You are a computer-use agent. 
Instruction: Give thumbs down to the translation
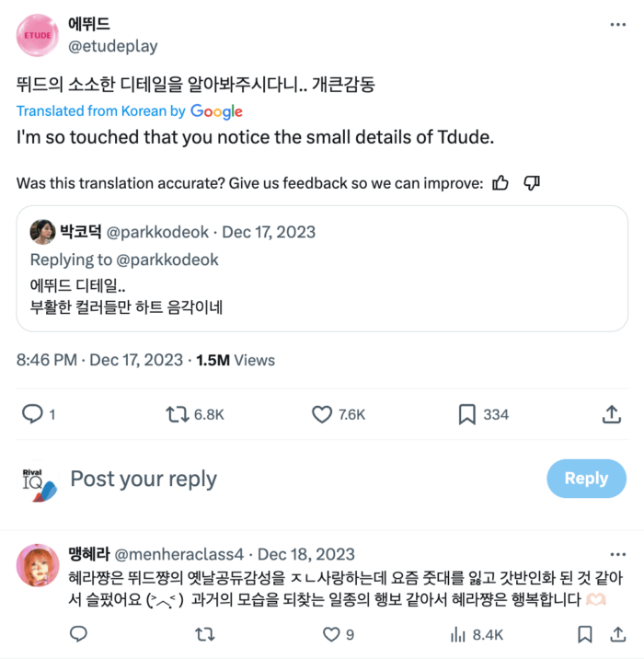point(531,182)
